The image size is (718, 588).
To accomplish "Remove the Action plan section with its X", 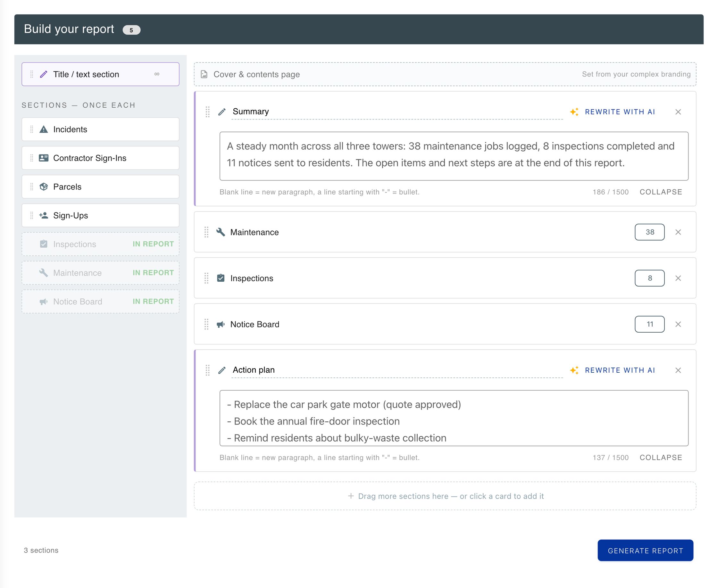I will (x=678, y=370).
